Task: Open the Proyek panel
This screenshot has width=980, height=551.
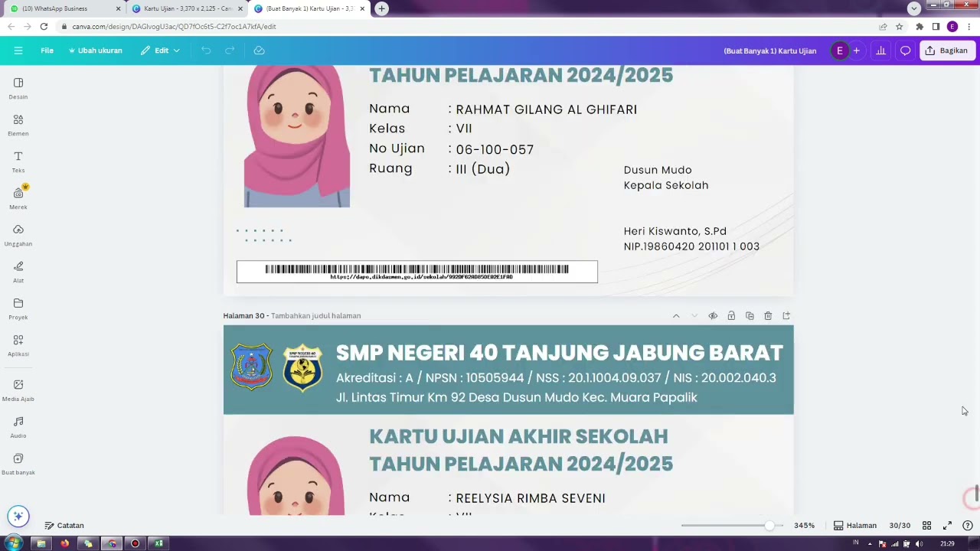Action: (x=18, y=309)
